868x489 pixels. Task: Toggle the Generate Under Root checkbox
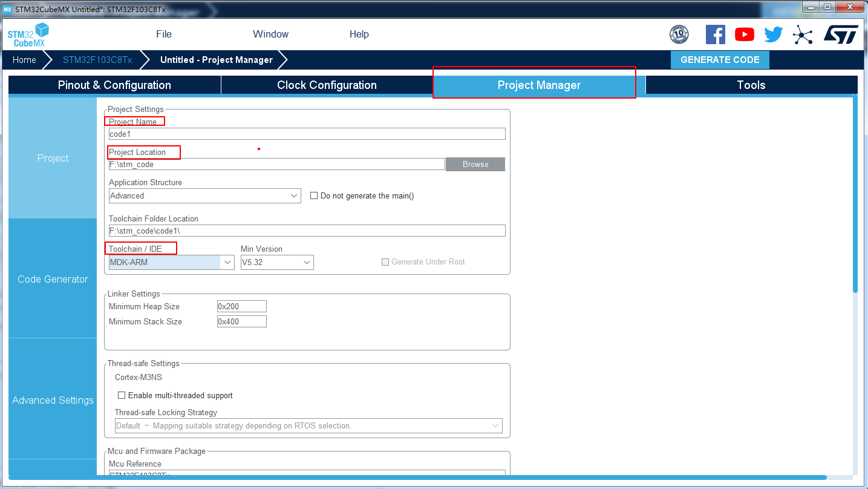coord(385,262)
